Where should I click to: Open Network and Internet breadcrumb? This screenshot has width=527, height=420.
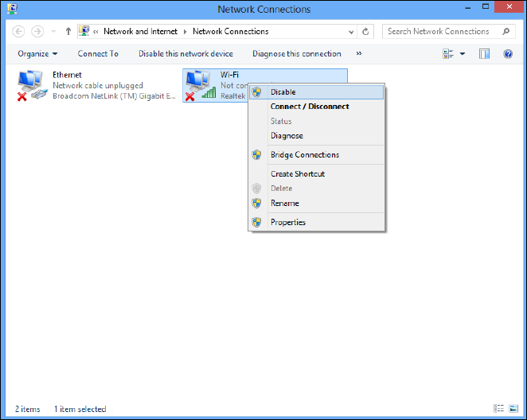click(x=140, y=31)
